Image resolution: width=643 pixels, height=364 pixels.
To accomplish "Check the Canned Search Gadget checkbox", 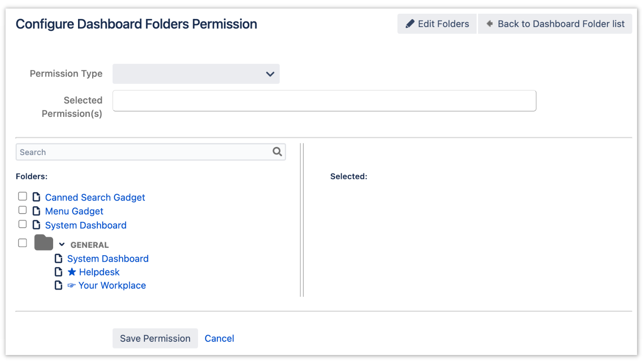I will point(23,196).
